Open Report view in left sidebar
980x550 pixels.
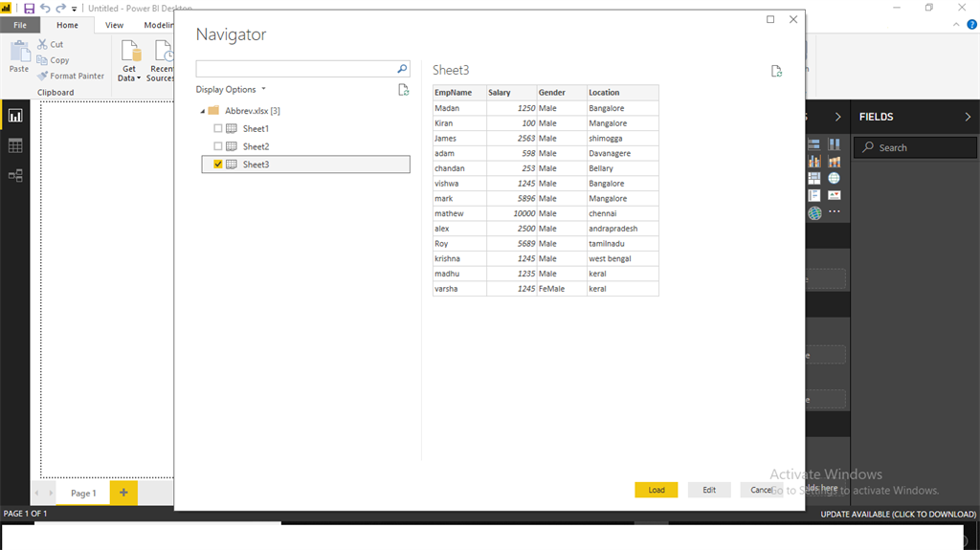point(15,116)
